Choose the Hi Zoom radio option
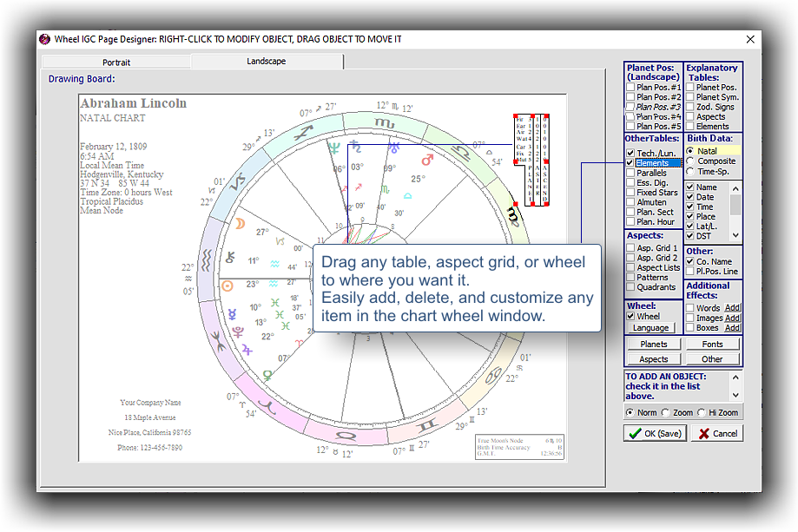 point(702,412)
